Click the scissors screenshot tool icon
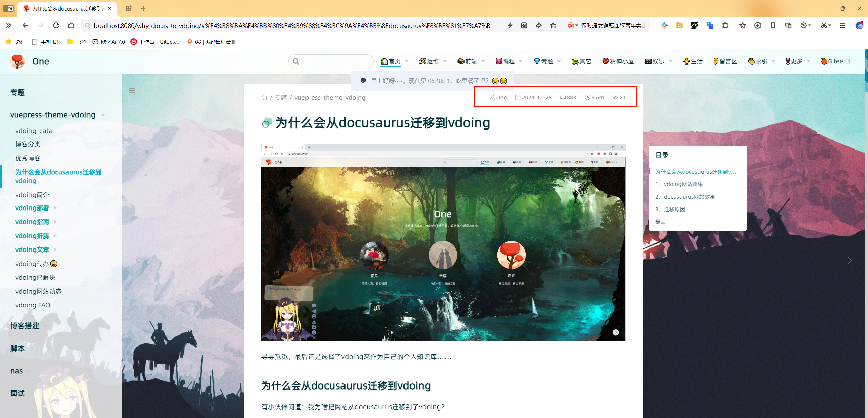Image resolution: width=868 pixels, height=418 pixels. click(824, 25)
